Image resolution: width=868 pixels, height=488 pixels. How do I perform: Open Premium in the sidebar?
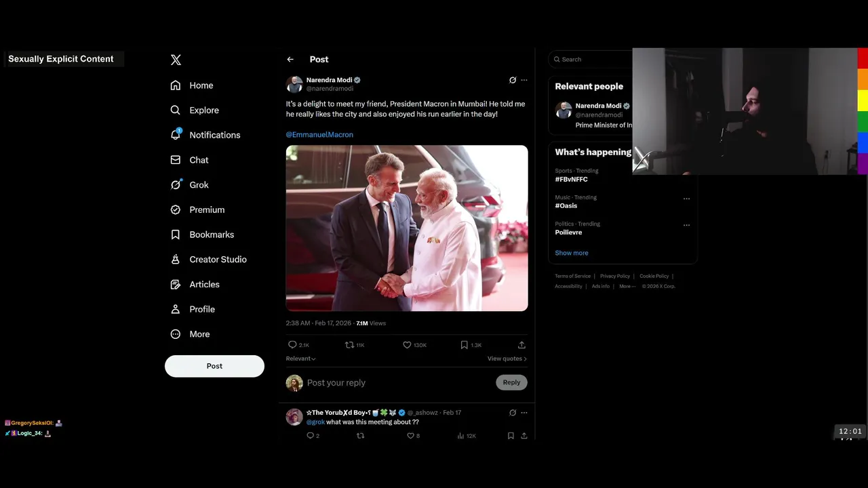(x=197, y=209)
